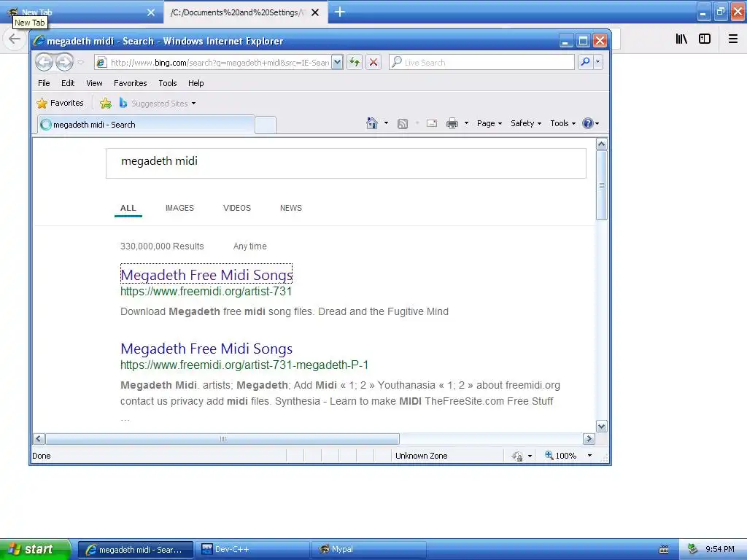Click the Home icon
The image size is (747, 560).
pyautogui.click(x=371, y=123)
